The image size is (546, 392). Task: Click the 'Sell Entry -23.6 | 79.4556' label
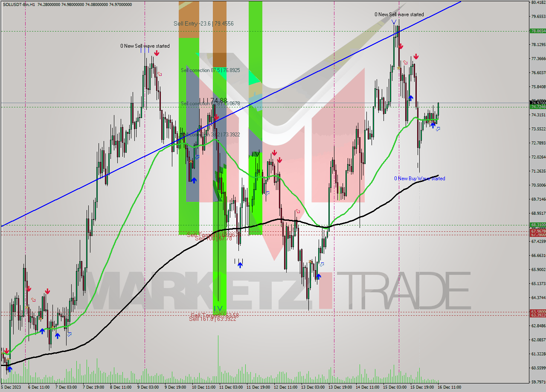203,23
